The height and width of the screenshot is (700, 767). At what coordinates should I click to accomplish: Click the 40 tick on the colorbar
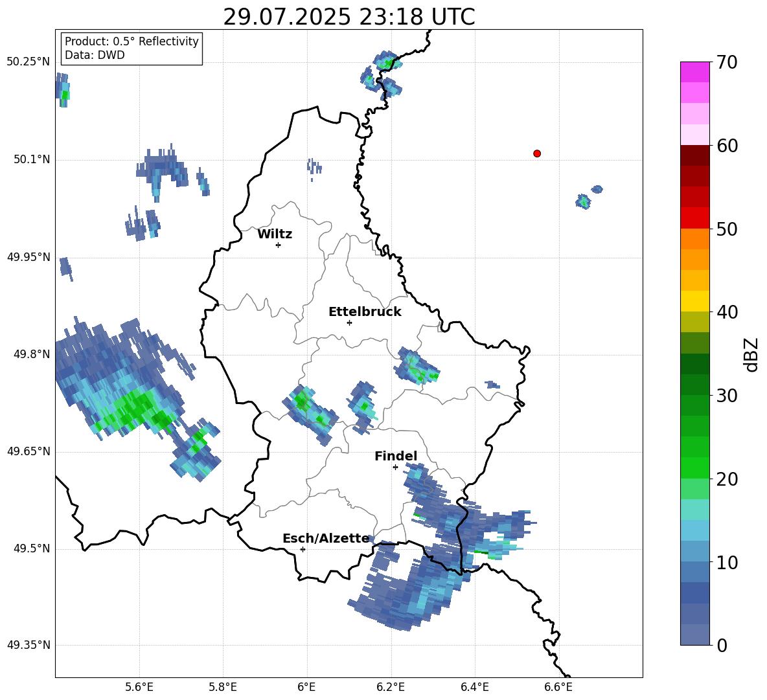point(727,312)
